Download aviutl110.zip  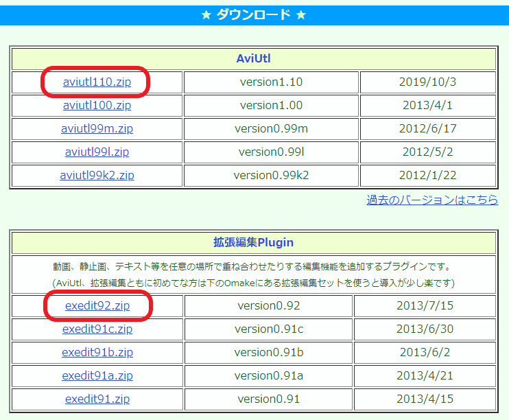97,82
